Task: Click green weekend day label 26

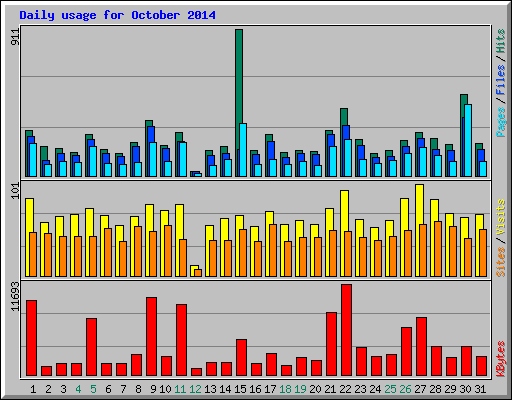Action: pos(405,389)
